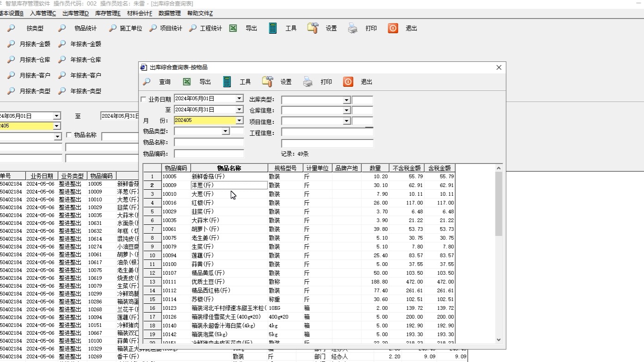This screenshot has height=362, width=644.
Task: Click the 查询 magnifier icon in dialog
Action: (x=147, y=82)
